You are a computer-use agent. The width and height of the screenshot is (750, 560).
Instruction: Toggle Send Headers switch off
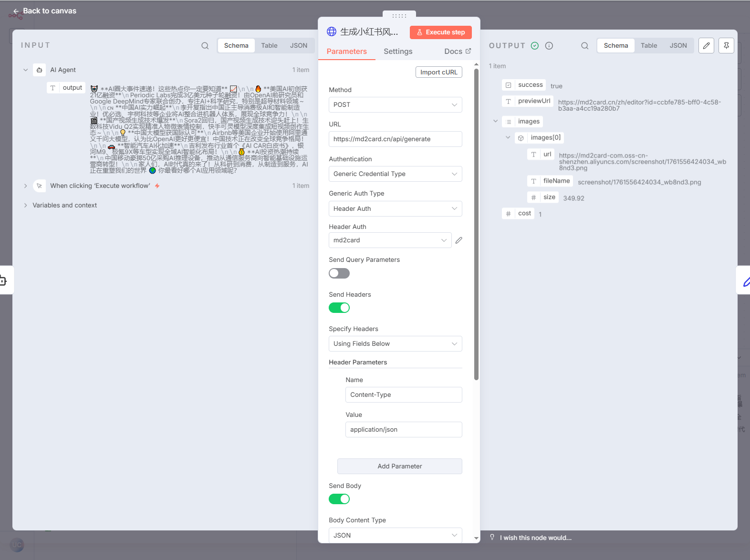(x=339, y=308)
